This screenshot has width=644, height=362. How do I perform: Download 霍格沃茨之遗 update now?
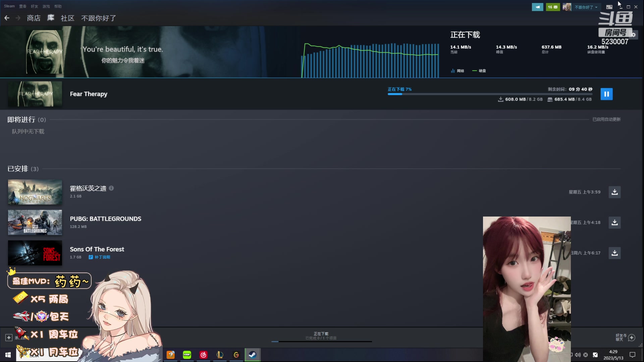click(614, 192)
